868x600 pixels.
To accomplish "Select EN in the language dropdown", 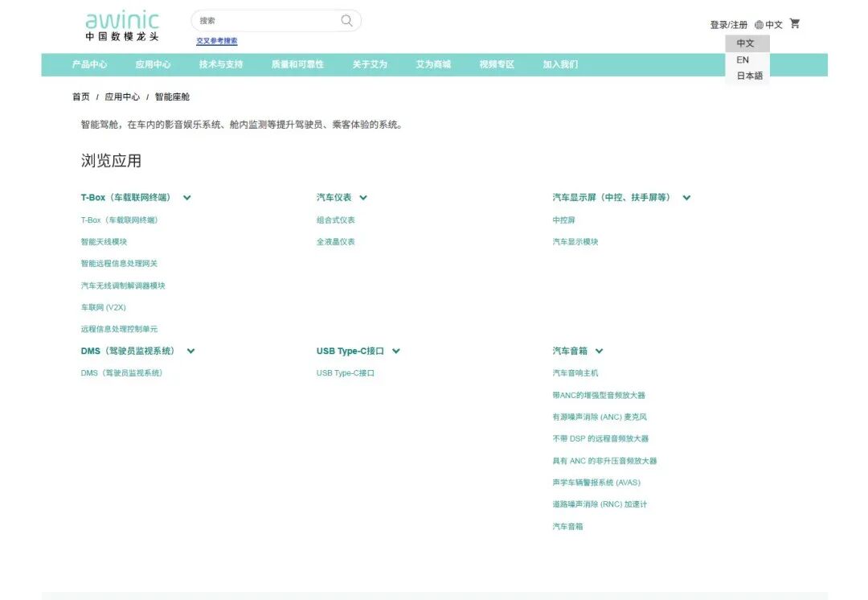I will (x=747, y=60).
